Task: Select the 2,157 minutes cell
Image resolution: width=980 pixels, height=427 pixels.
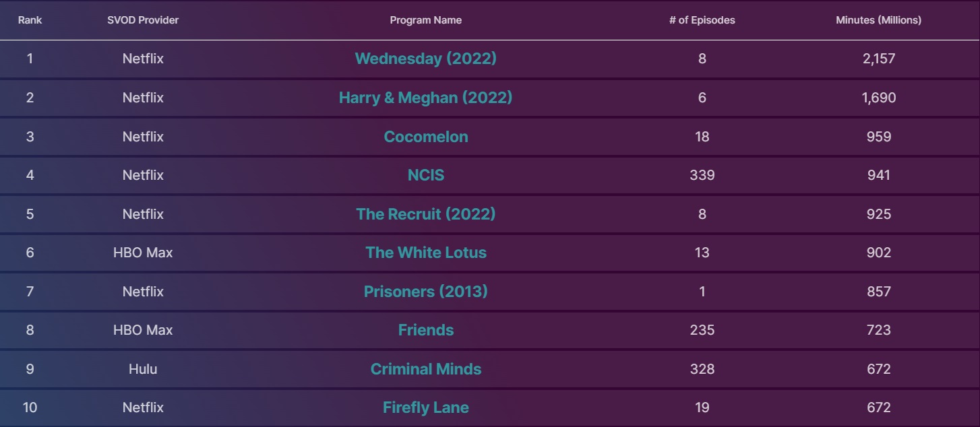Action: 878,59
